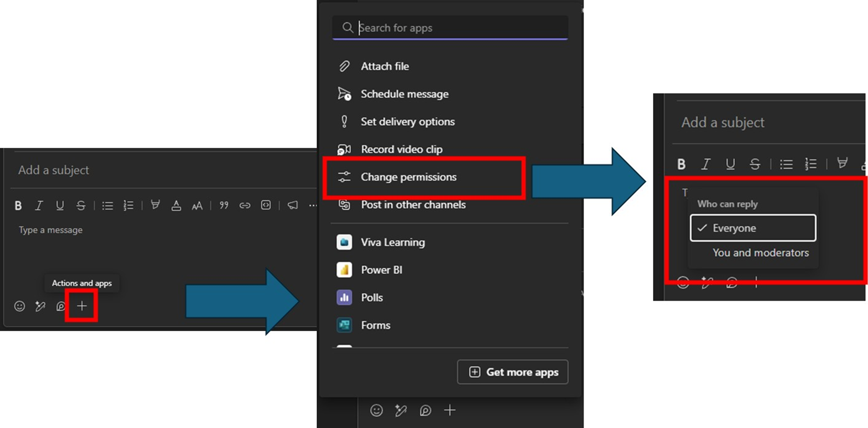Viewport: 868px width, 428px height.
Task: Toggle Strikethrough in the right panel toolbar
Action: pyautogui.click(x=755, y=164)
